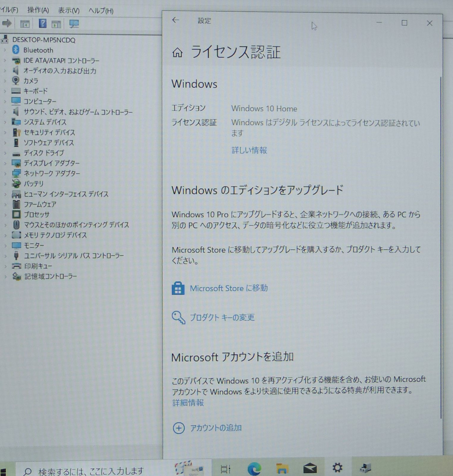
Task: Open the 操作(A) menu
Action: pos(38,10)
